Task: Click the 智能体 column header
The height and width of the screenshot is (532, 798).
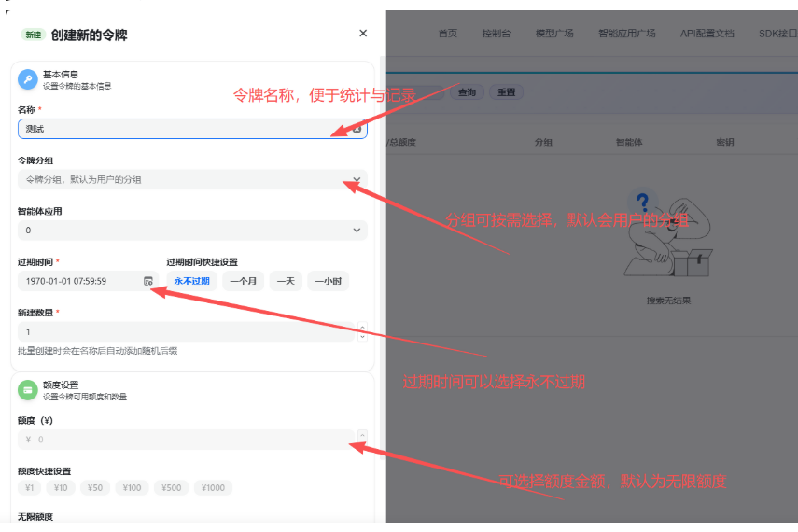Action: pos(629,142)
